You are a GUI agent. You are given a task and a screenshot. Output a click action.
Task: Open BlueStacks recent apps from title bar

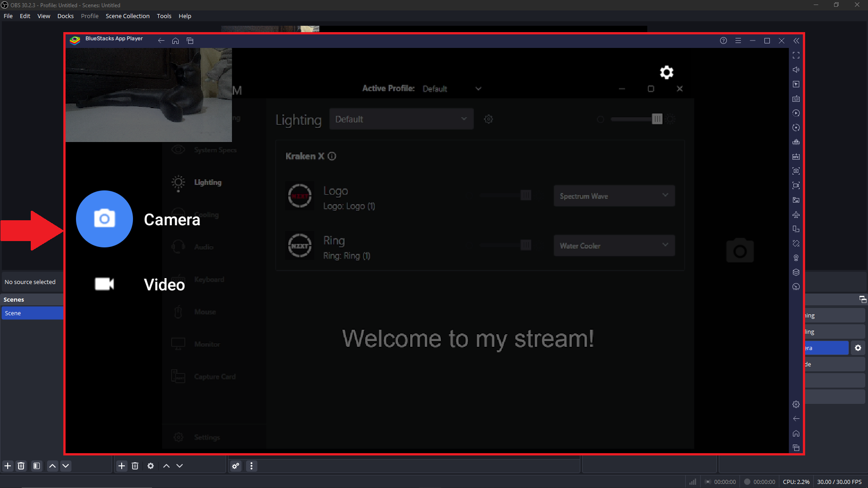click(190, 41)
